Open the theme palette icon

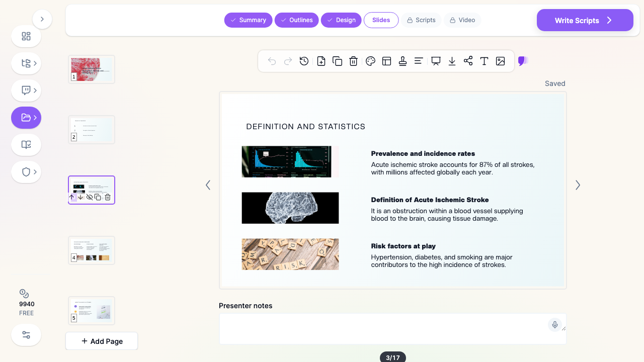tap(371, 61)
